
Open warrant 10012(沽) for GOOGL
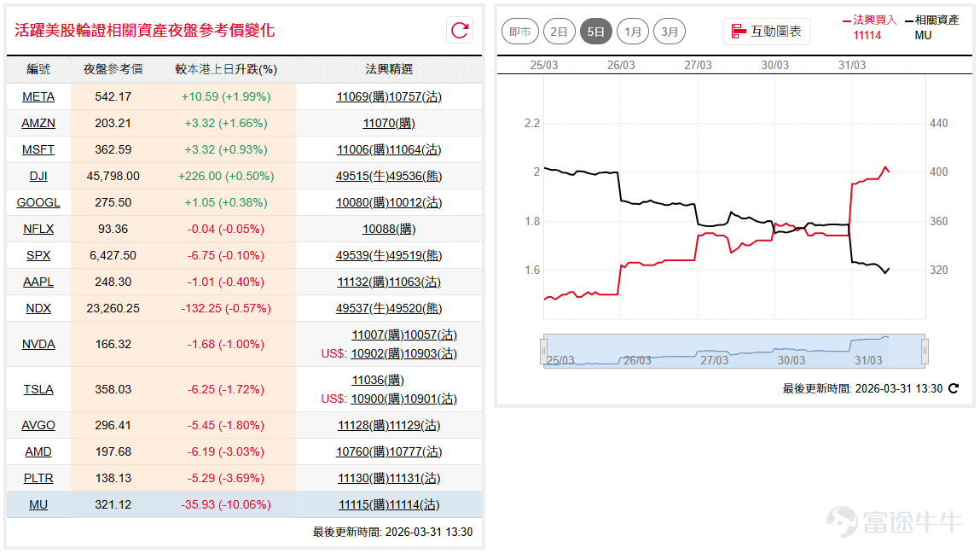click(415, 203)
